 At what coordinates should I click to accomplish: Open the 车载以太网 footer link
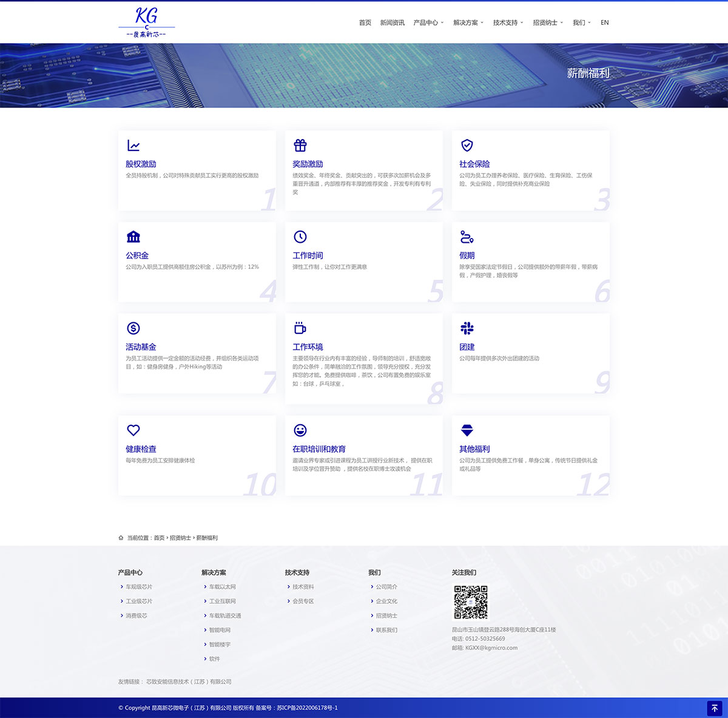[x=223, y=587]
